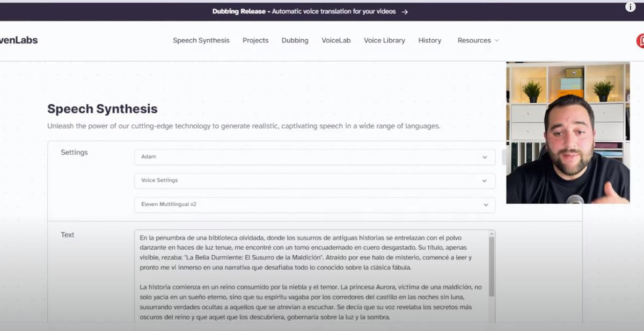644x331 pixels.
Task: Click the scroll-up arrow in the text box
Action: click(492, 234)
